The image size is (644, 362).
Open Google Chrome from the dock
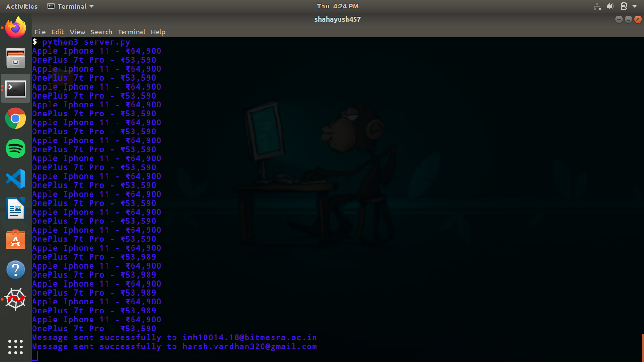16,118
